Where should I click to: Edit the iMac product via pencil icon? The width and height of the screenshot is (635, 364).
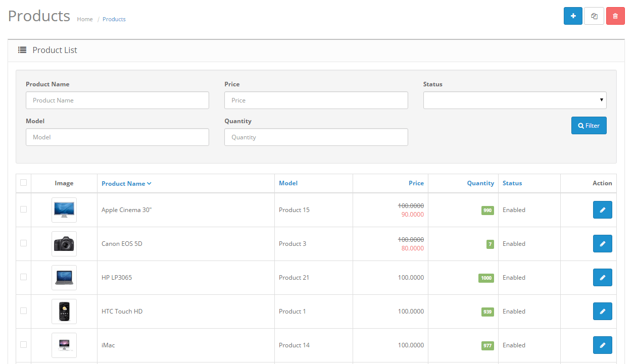pos(602,345)
